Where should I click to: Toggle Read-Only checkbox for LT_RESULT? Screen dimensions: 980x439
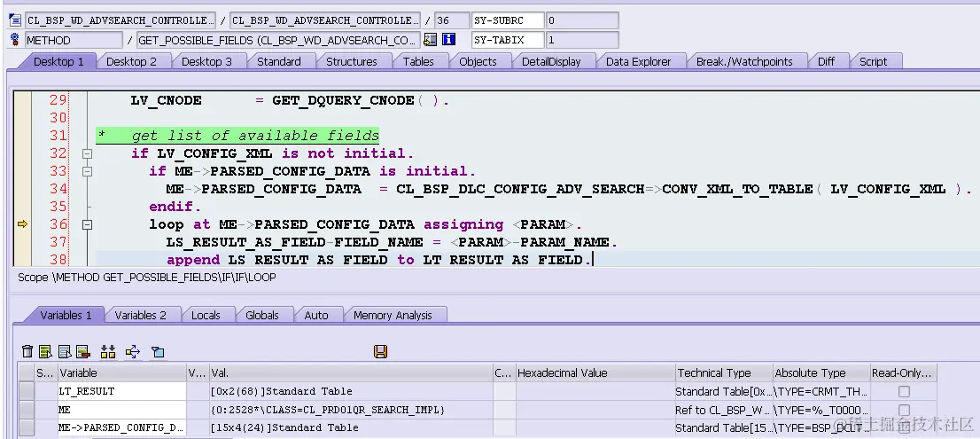point(904,391)
